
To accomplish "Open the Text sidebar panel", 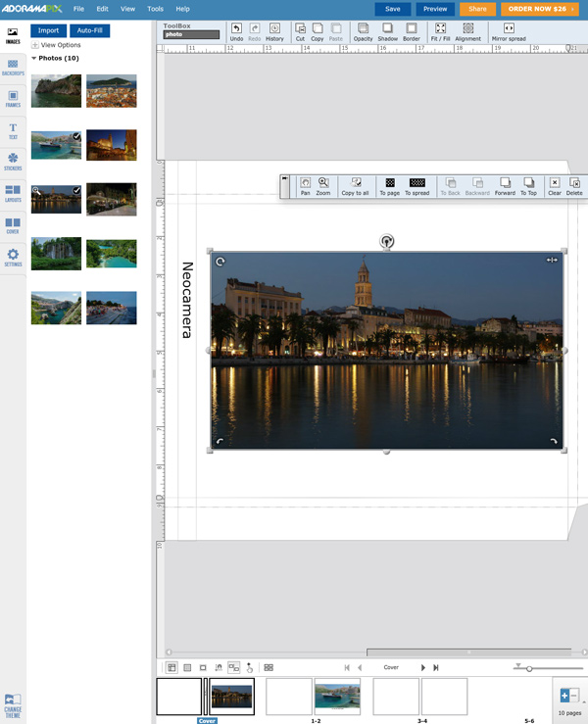I will click(13, 131).
